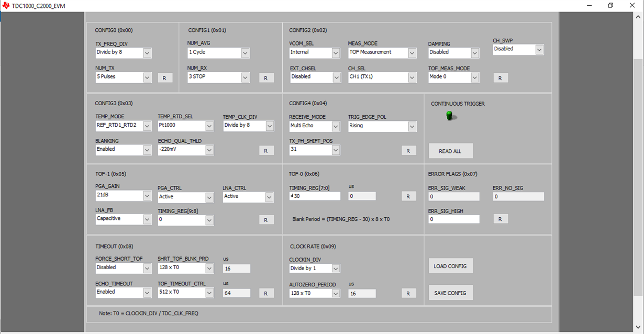Open the NUM_AVG cycle dropdown

(218, 53)
